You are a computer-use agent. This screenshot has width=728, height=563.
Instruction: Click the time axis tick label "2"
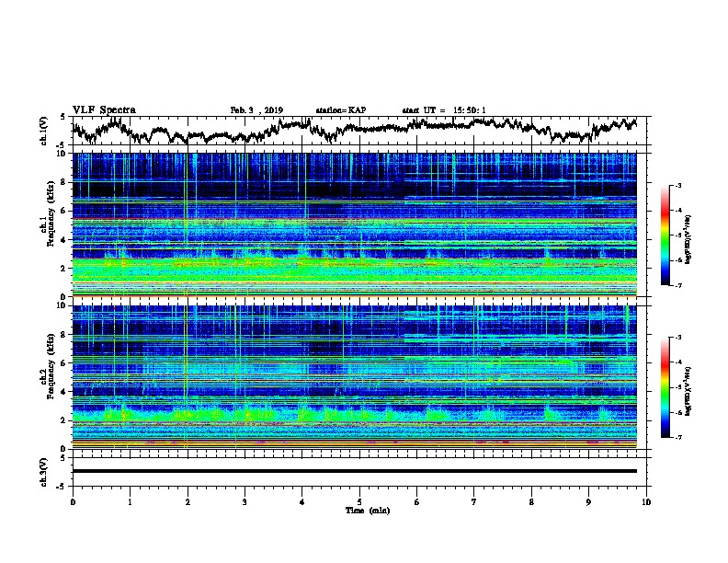click(x=188, y=502)
